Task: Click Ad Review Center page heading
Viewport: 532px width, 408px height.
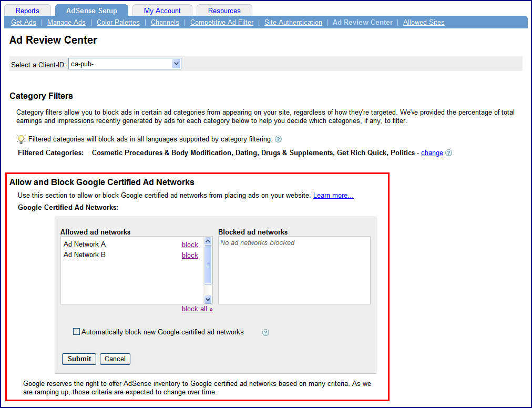Action: 53,40
